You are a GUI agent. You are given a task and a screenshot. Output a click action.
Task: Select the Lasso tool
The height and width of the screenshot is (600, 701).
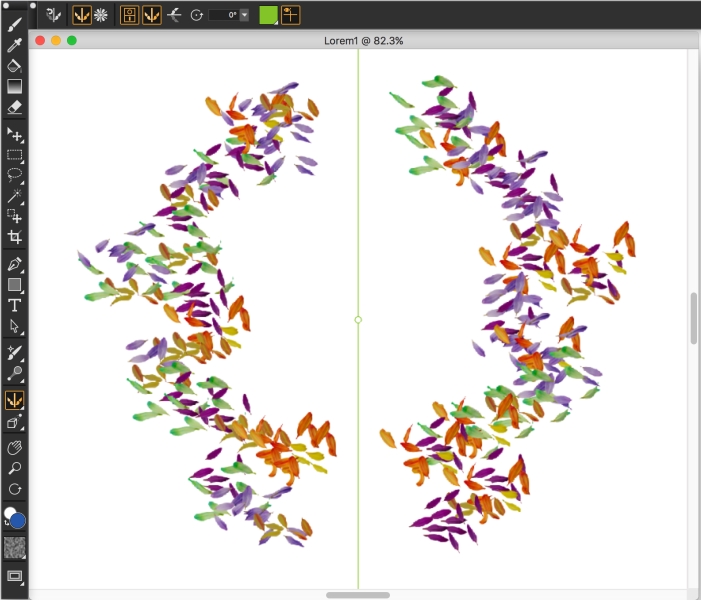(x=15, y=175)
